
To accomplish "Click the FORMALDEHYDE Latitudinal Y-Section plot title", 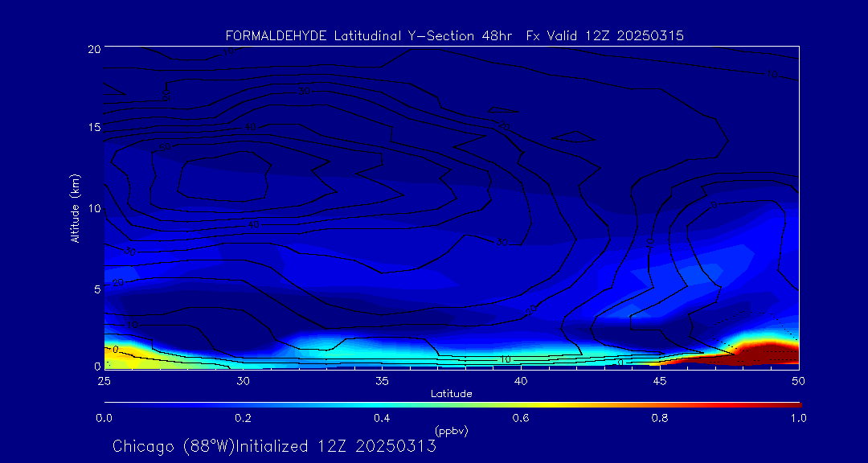I will click(455, 36).
